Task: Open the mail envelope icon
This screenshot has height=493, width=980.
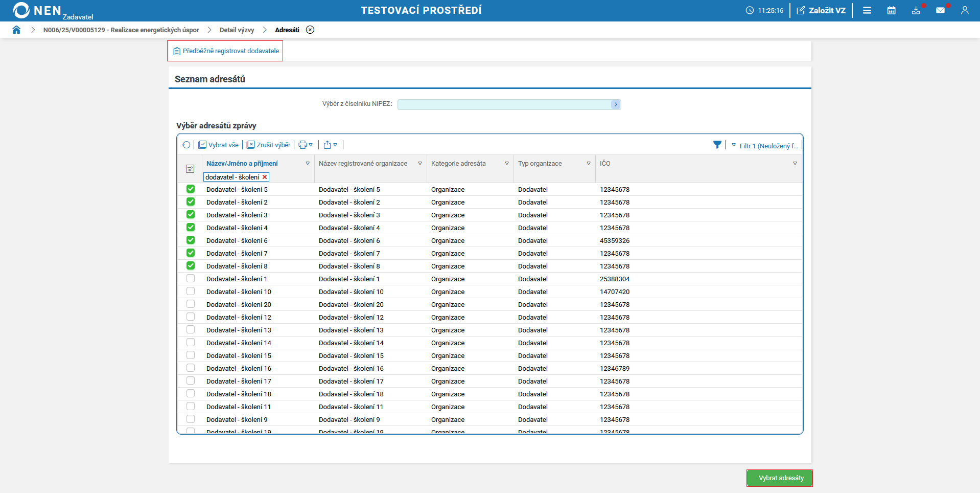Action: [x=940, y=10]
